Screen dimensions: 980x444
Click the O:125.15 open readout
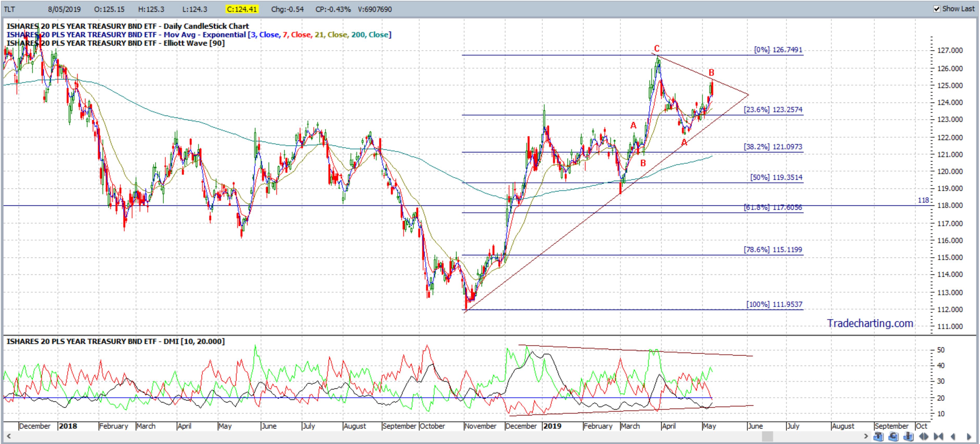[109, 9]
